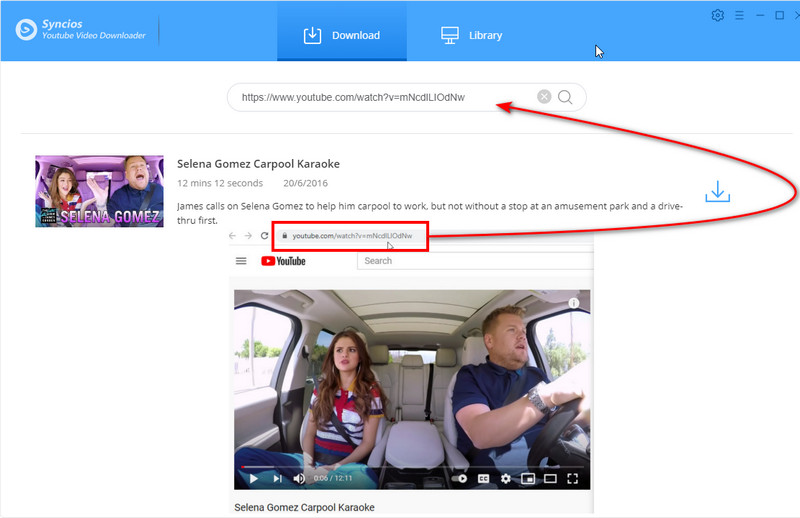Screen dimensions: 800x518
Task: Play the YouTube video
Action: click(254, 478)
